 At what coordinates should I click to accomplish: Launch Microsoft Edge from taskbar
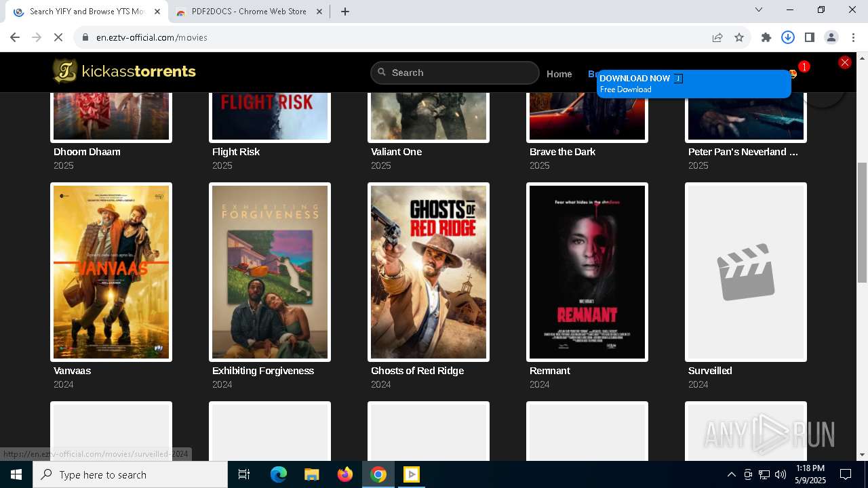point(279,474)
